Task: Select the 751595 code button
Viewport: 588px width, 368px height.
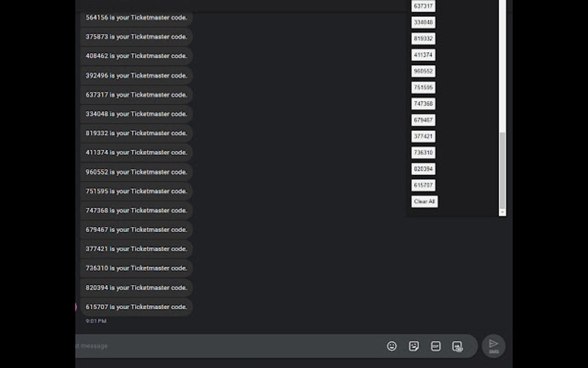Action: click(423, 88)
